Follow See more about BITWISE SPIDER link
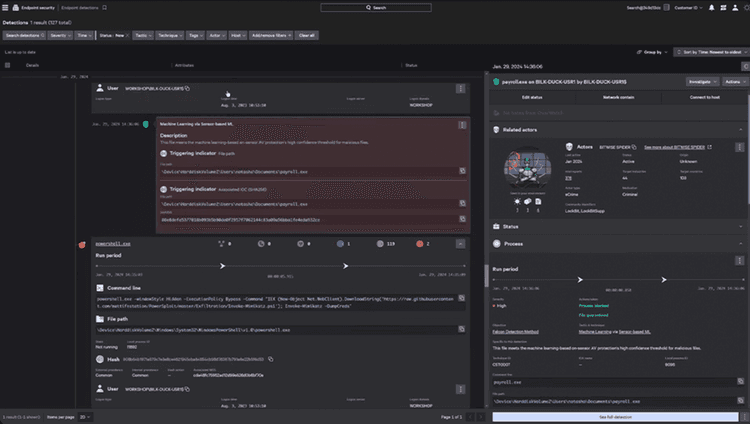This screenshot has height=424, width=750. click(x=674, y=147)
